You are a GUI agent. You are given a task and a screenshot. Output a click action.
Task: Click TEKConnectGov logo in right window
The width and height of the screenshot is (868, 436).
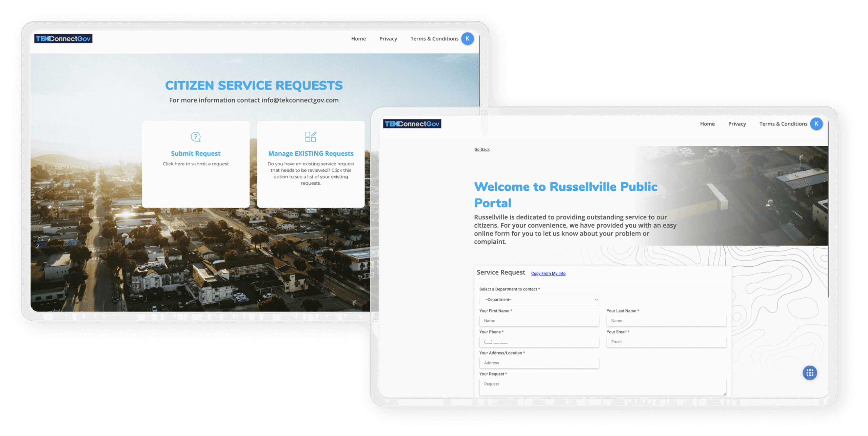412,124
